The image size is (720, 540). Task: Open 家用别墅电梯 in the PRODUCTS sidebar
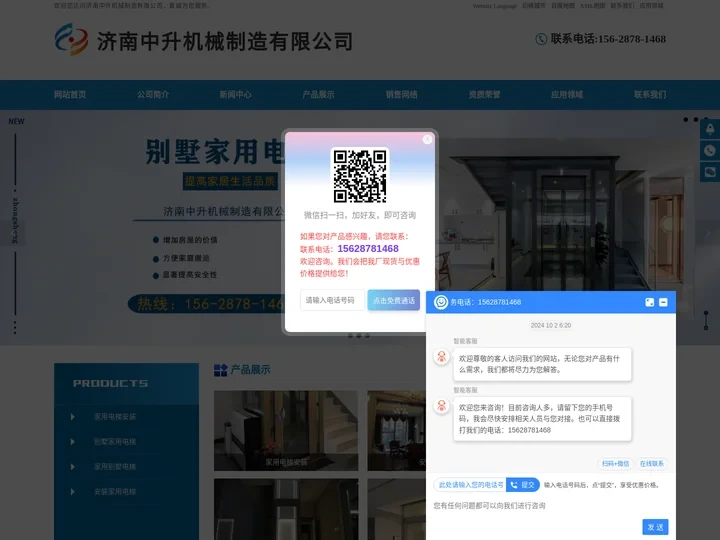[x=115, y=467]
